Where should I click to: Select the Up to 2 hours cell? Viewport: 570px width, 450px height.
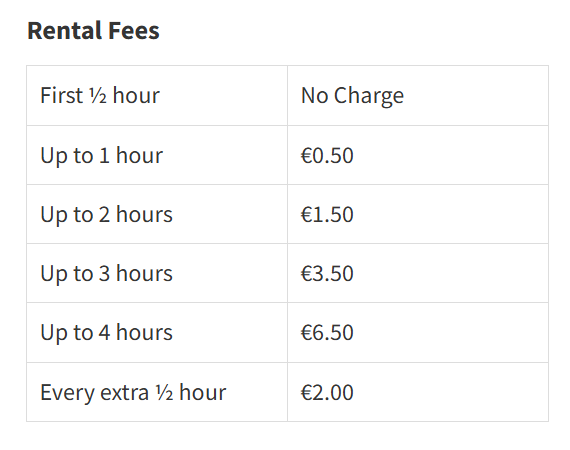tap(157, 214)
